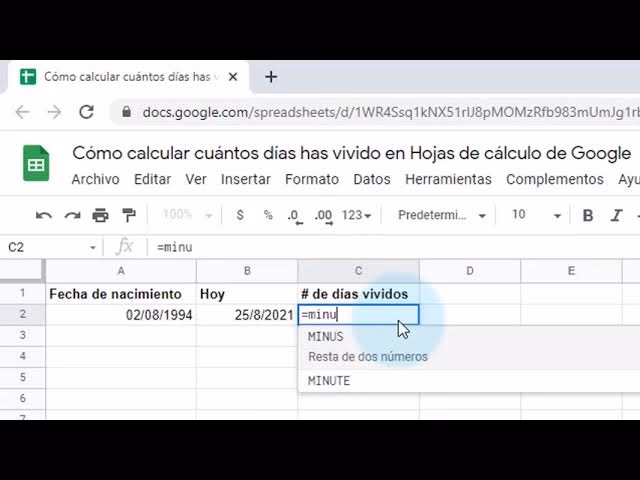Image resolution: width=640 pixels, height=480 pixels.
Task: Toggle bold formatting
Action: [588, 215]
